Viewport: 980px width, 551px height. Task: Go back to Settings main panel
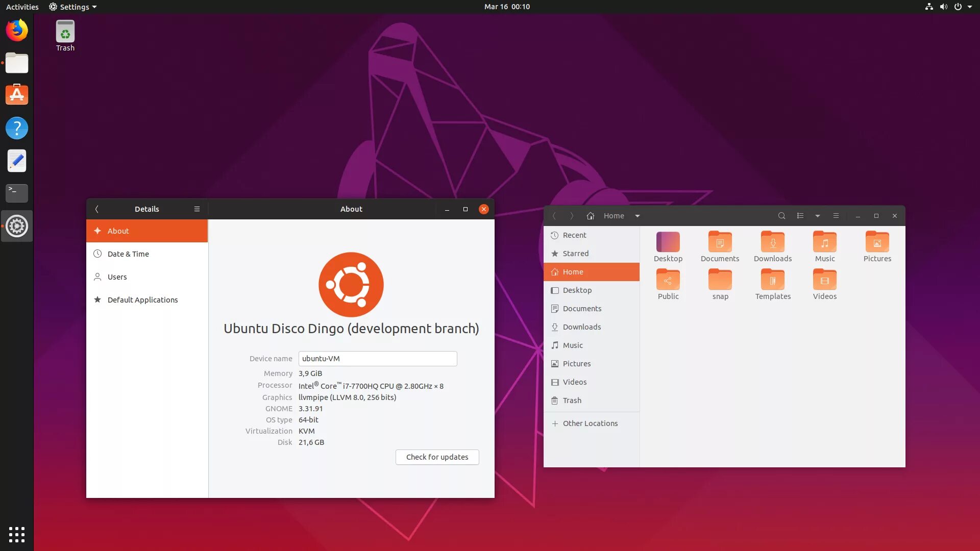96,209
